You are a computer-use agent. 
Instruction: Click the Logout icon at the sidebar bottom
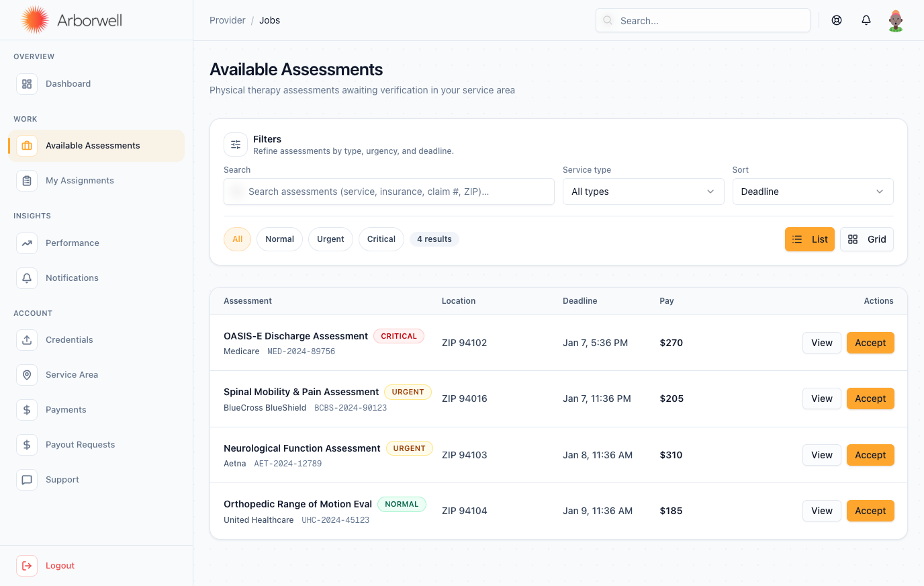(x=27, y=566)
